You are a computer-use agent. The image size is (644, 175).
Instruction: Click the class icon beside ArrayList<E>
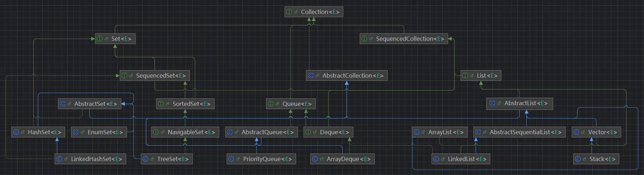[417, 132]
